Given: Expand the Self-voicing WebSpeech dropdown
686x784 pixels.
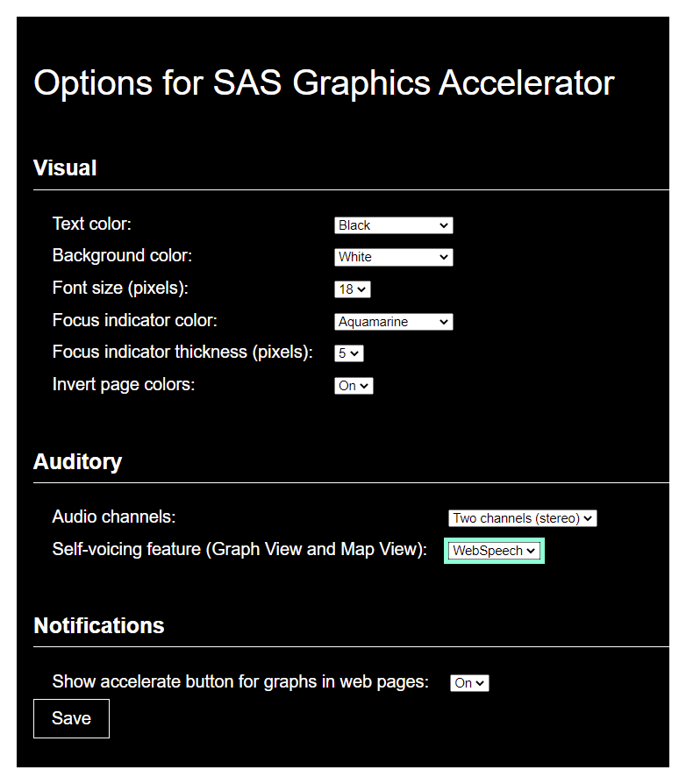Looking at the screenshot, I should [x=494, y=551].
